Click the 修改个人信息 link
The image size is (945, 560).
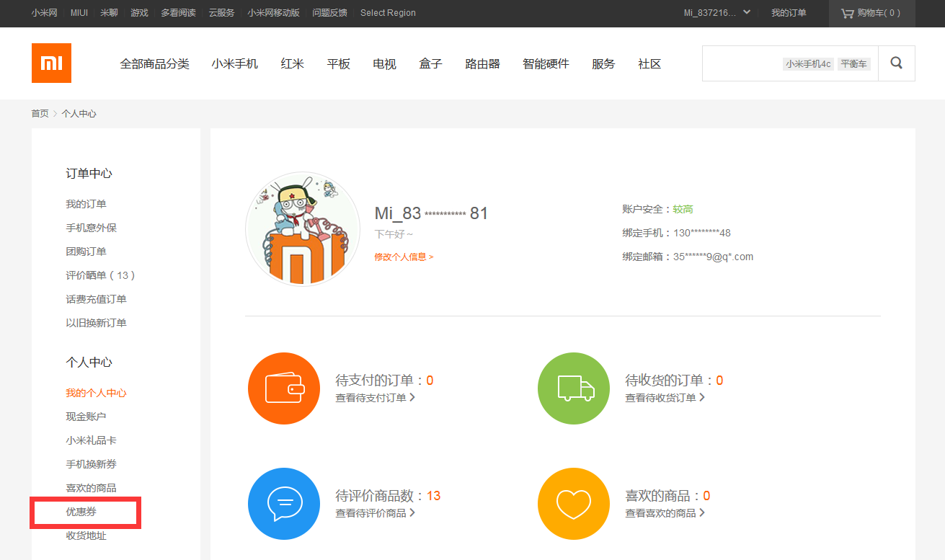tap(404, 257)
